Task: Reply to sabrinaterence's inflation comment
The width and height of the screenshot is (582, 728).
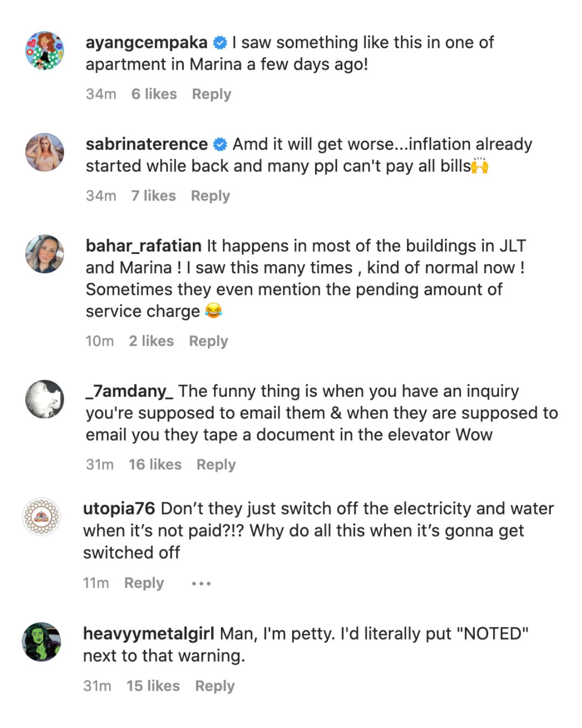Action: click(x=211, y=196)
